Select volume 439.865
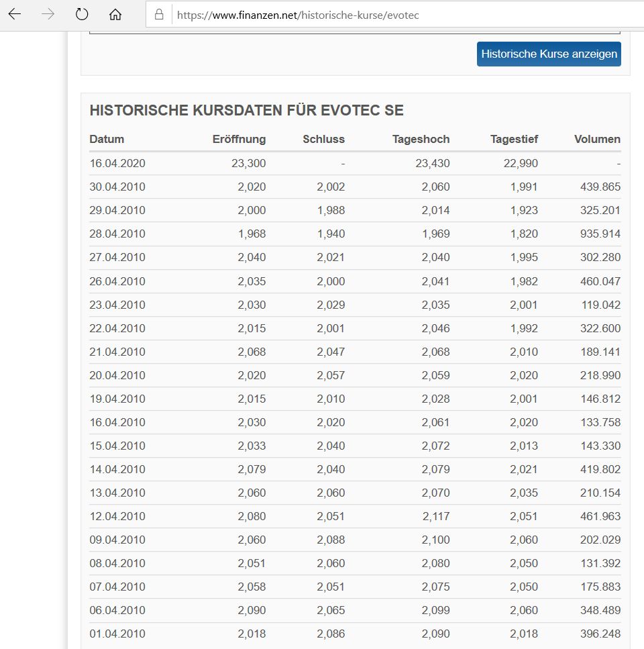Screen dimensions: 644x649 [x=600, y=187]
